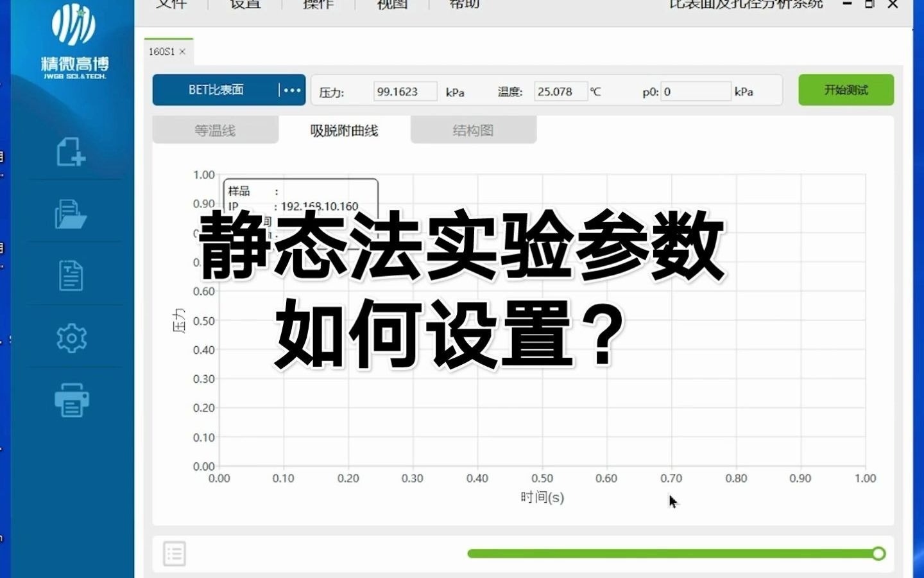Image resolution: width=924 pixels, height=578 pixels.
Task: Click the report document icon in sidebar
Action: click(71, 276)
